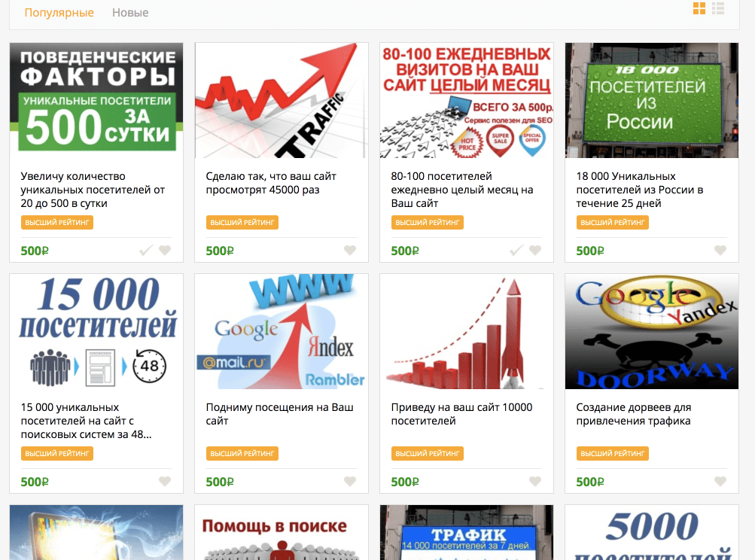Open the Google Yandex Doorway thumbnail
755x560 pixels.
coord(652,331)
